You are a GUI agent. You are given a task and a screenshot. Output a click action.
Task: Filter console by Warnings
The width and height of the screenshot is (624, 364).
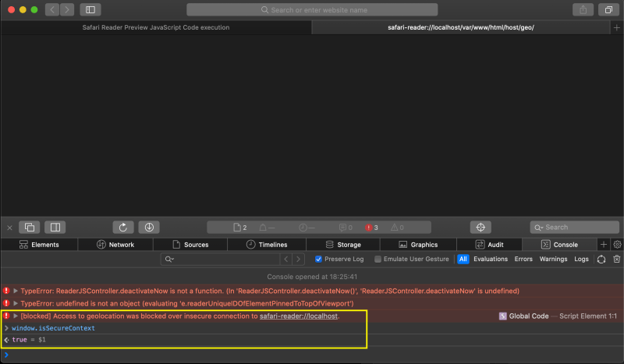pyautogui.click(x=553, y=259)
